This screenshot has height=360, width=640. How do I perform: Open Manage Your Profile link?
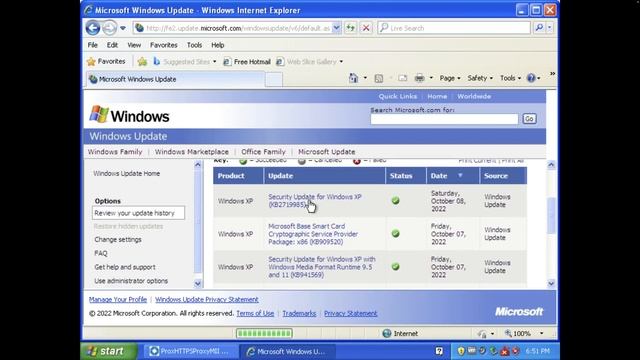118,299
